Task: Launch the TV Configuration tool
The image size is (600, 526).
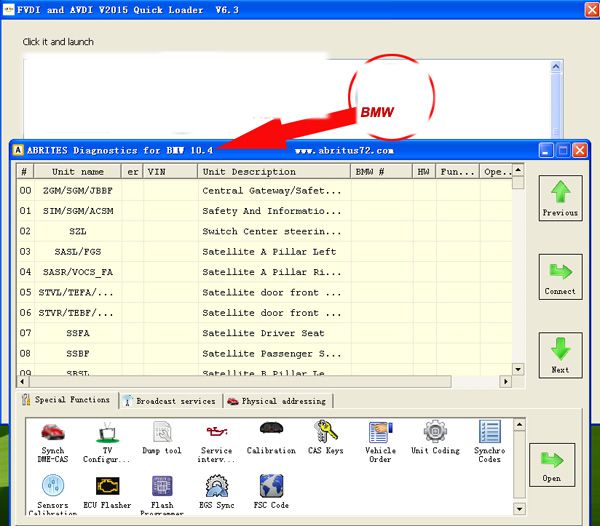Action: point(107,443)
